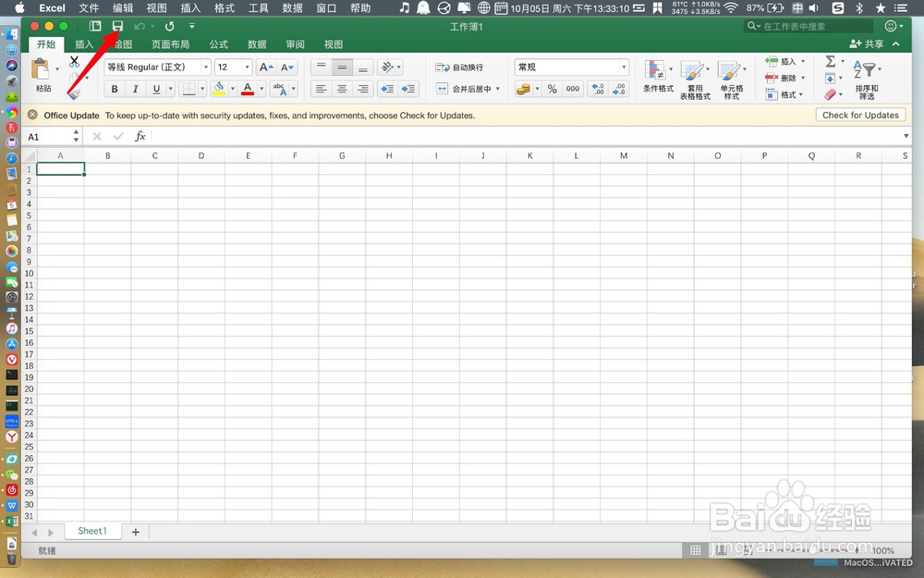Switch to the 公式 ribbon tab
Image resolution: width=924 pixels, height=578 pixels.
pos(219,44)
